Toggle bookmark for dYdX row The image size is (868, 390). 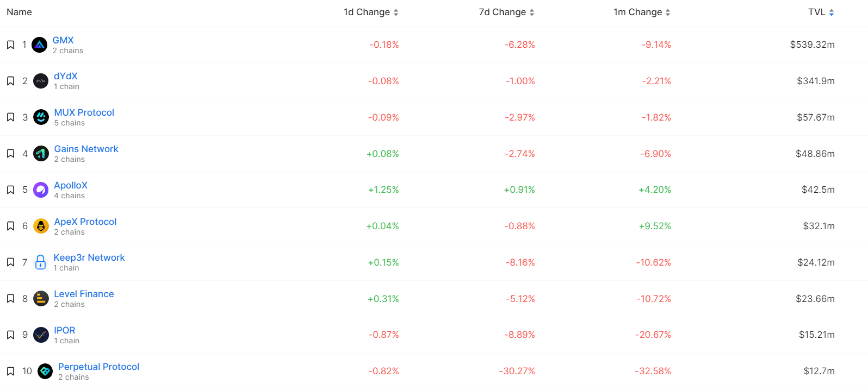(10, 81)
